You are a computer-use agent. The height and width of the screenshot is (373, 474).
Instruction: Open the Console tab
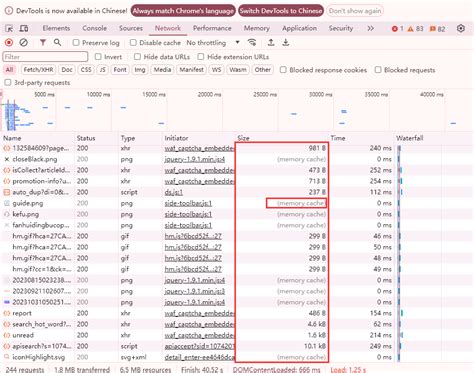(95, 28)
